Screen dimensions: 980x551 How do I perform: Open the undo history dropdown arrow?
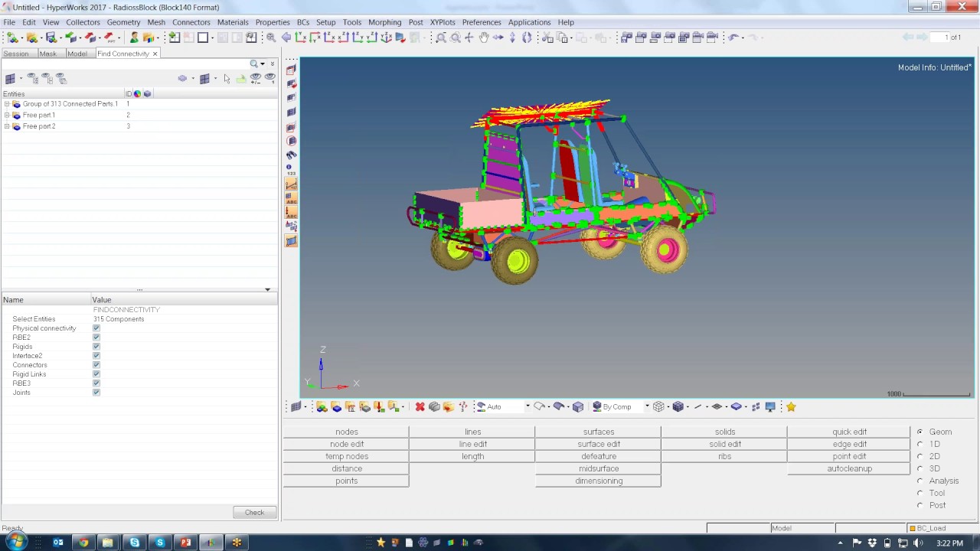click(x=743, y=37)
